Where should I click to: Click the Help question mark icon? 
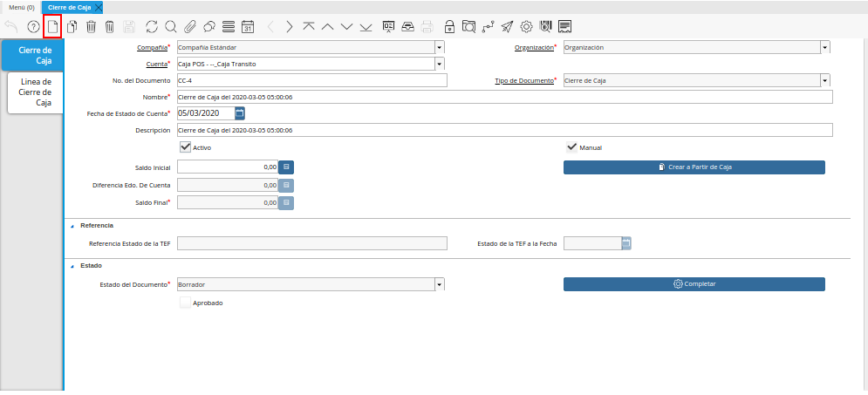tap(33, 26)
